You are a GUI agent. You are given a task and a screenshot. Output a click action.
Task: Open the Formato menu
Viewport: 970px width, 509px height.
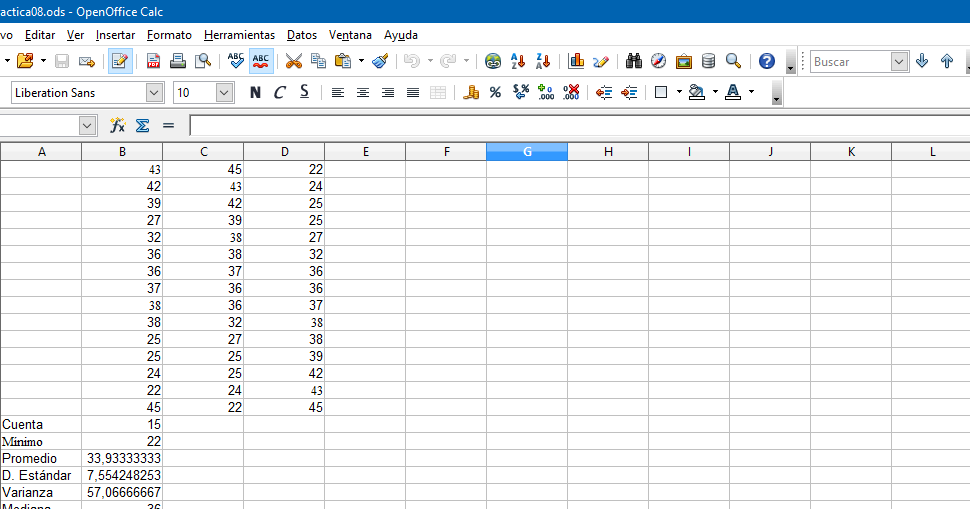(170, 35)
